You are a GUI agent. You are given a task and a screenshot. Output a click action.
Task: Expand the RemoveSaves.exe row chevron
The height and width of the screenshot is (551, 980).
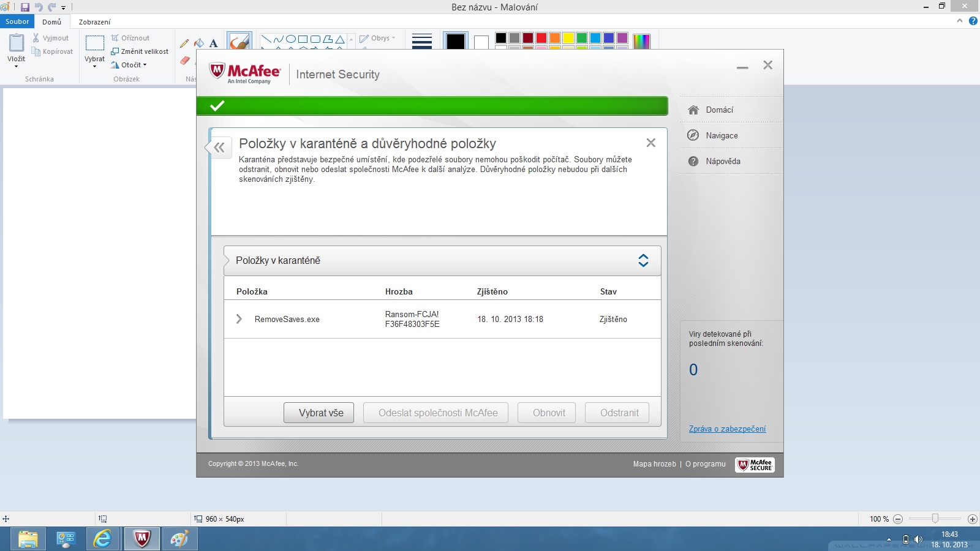239,319
